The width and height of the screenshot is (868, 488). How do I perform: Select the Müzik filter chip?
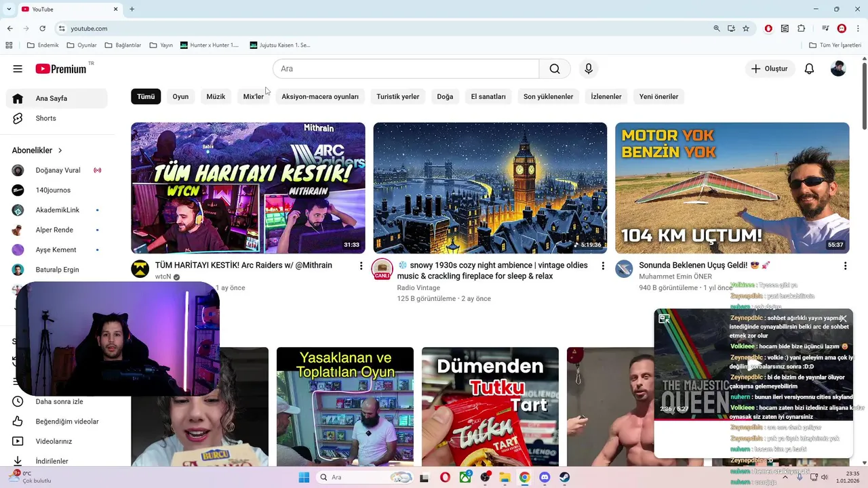pos(216,96)
